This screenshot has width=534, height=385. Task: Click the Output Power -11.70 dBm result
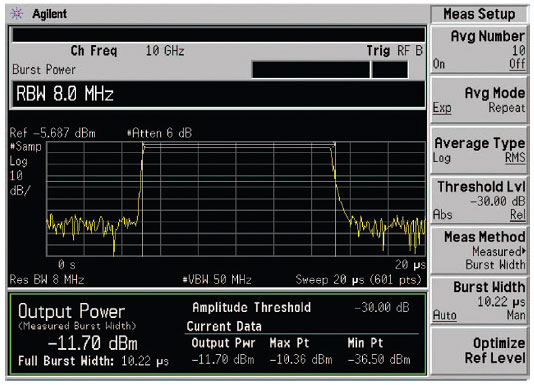tap(93, 343)
